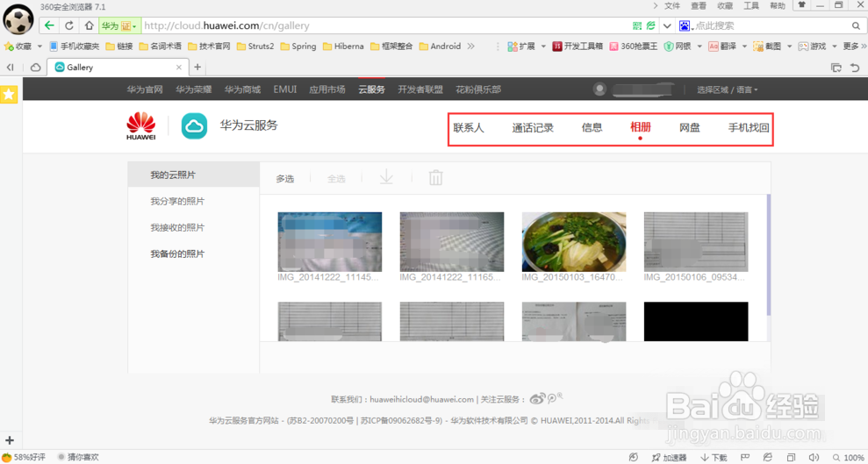Expand the hidden bookmarks chevron

pyautogui.click(x=471, y=46)
